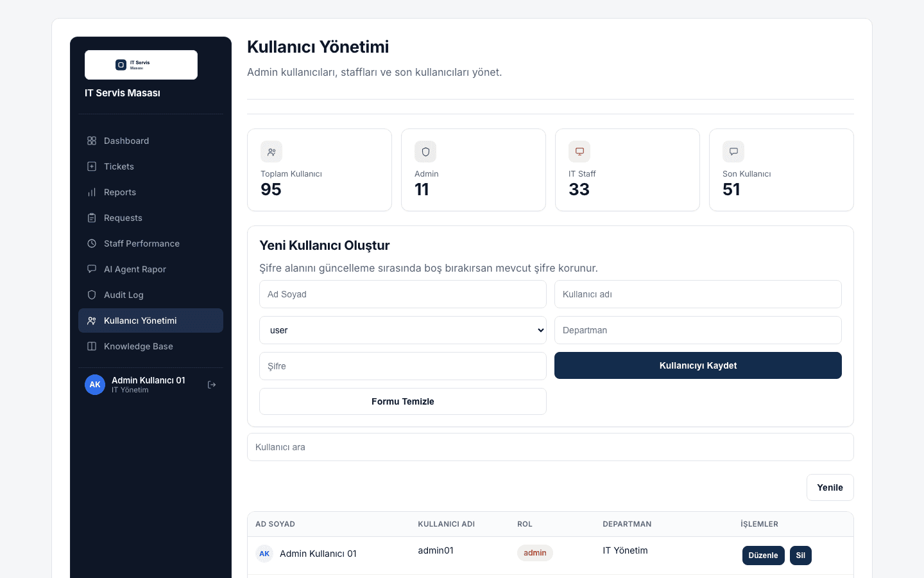Navigate to Requests

tap(151, 218)
